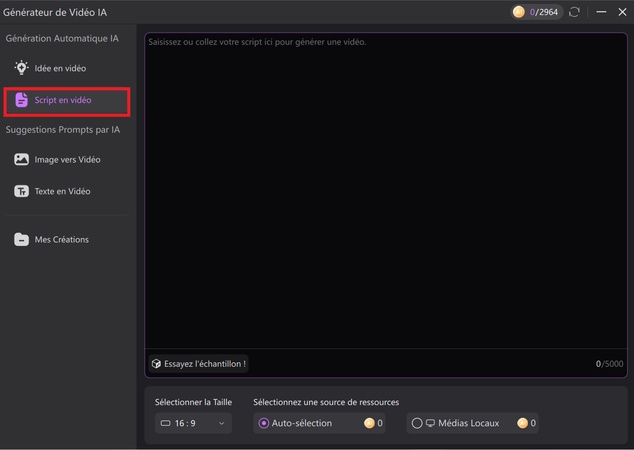Click the cube icon on the sample button

point(156,364)
